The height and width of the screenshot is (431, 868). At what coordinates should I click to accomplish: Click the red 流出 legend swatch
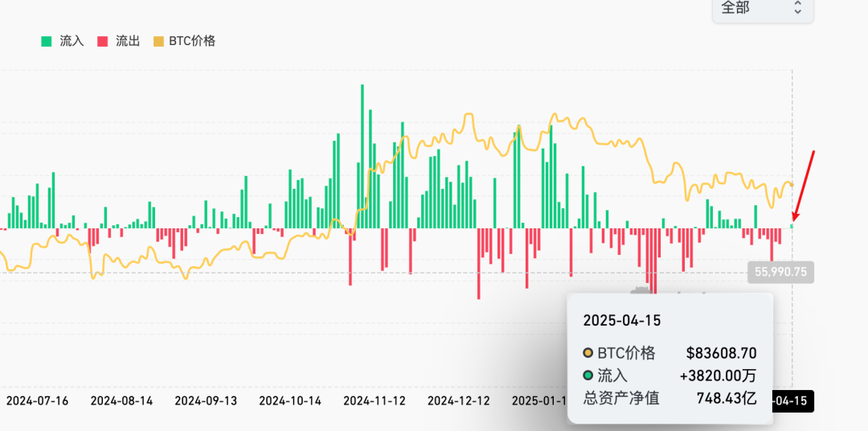click(102, 41)
